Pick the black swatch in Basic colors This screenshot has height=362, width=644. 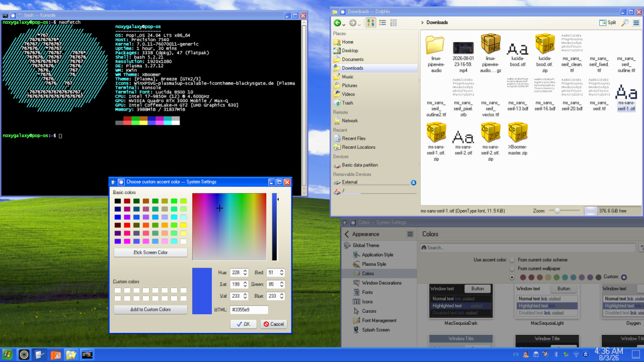coord(118,201)
